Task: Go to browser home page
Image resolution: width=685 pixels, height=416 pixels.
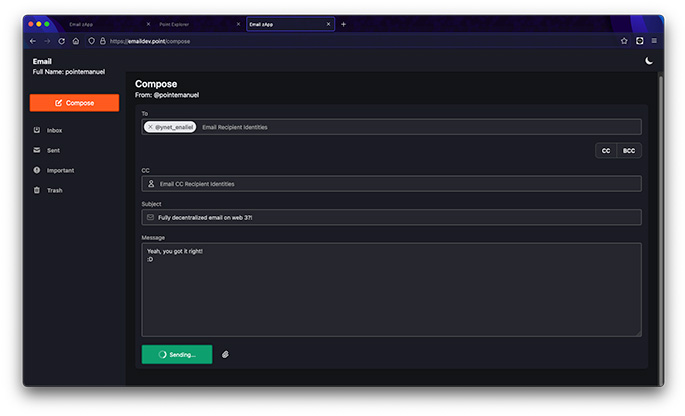Action: pos(76,41)
